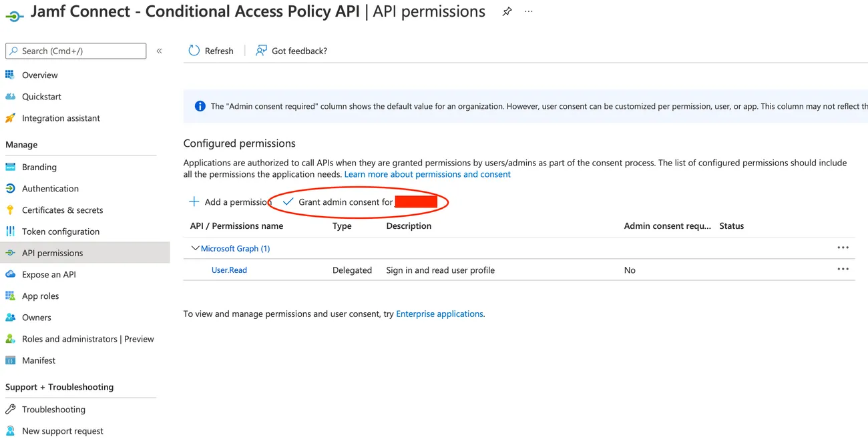The width and height of the screenshot is (868, 441).
Task: Click the Overview grid icon
Action: 10,75
